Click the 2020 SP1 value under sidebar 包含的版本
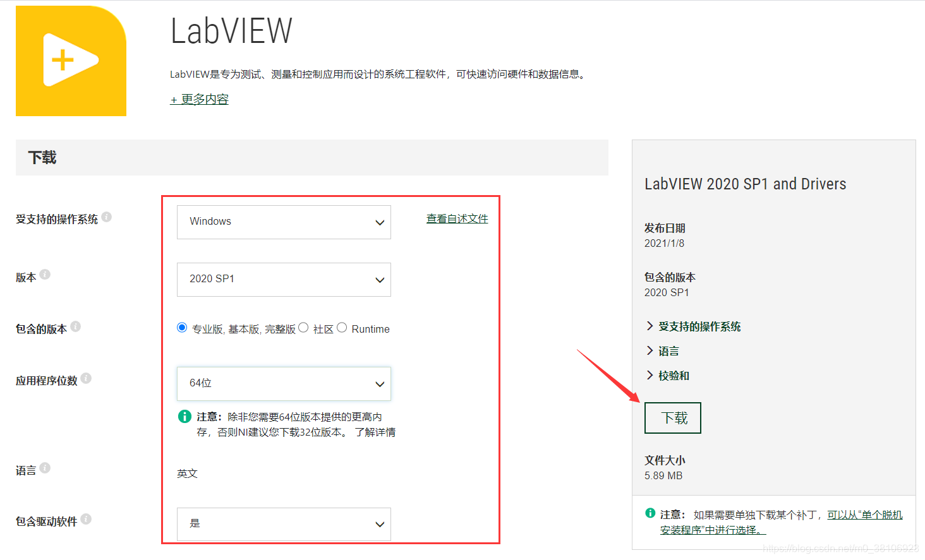This screenshot has width=925, height=560. coord(667,292)
